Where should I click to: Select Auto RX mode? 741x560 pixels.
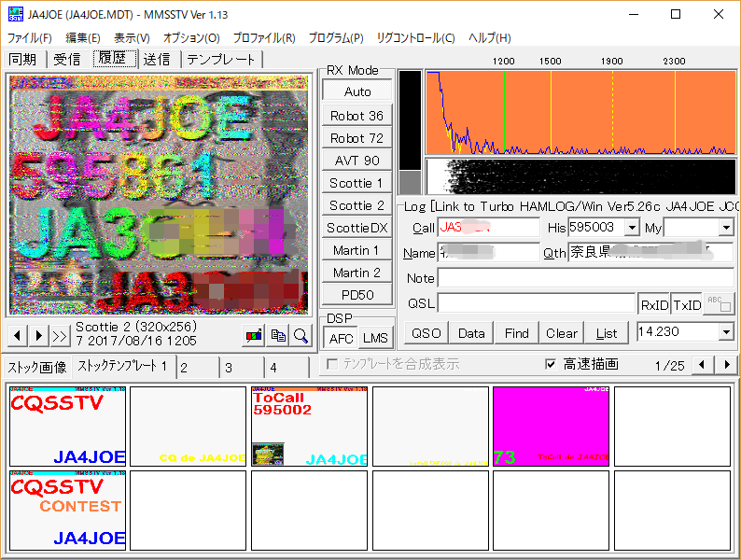[x=357, y=91]
